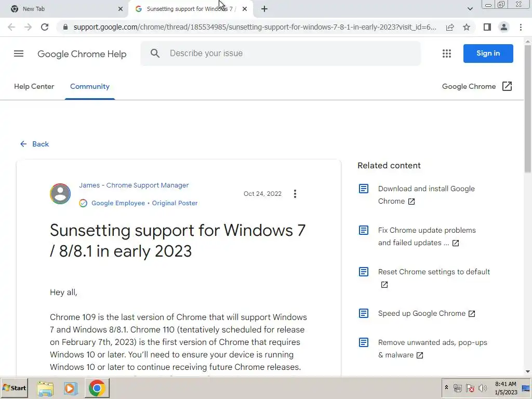
Task: Open the Chrome profile avatar icon
Action: (x=504, y=27)
